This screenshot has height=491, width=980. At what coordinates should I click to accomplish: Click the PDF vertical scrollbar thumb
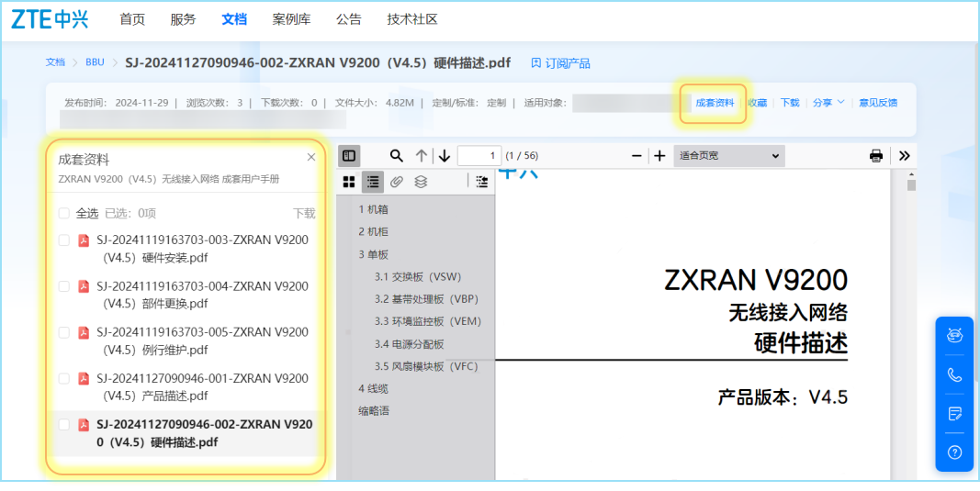(912, 185)
